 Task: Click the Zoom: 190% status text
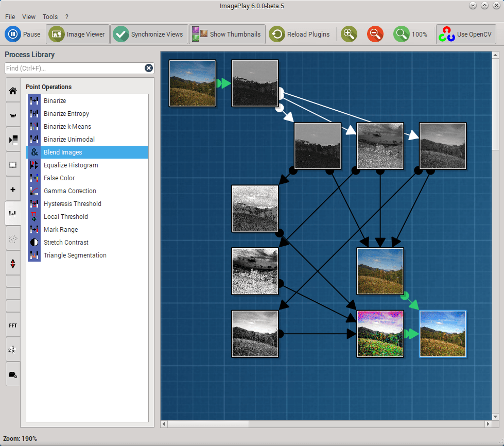coord(20,439)
